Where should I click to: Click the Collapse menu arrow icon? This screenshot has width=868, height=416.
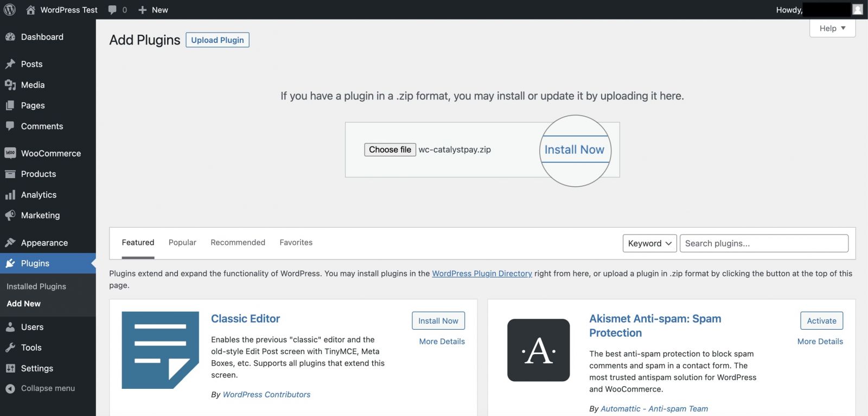[10, 389]
